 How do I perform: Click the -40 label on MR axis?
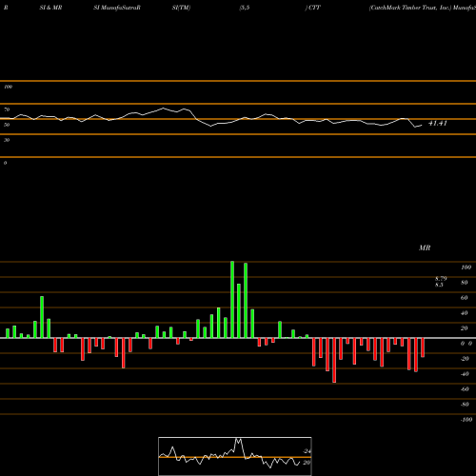(465, 374)
